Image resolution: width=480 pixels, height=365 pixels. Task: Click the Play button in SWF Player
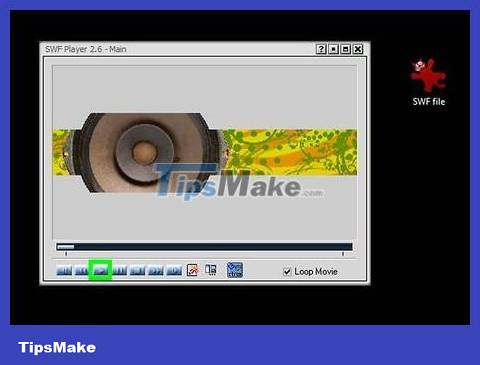pyautogui.click(x=100, y=270)
